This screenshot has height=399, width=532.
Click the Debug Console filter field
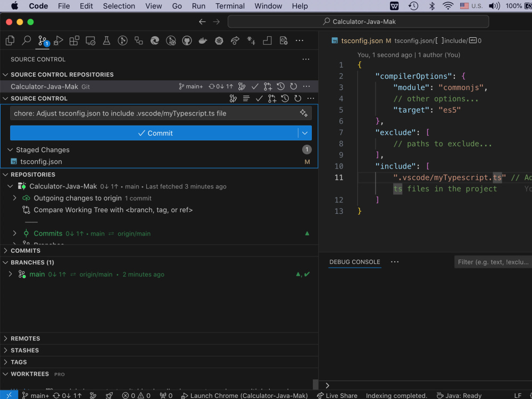pyautogui.click(x=493, y=262)
